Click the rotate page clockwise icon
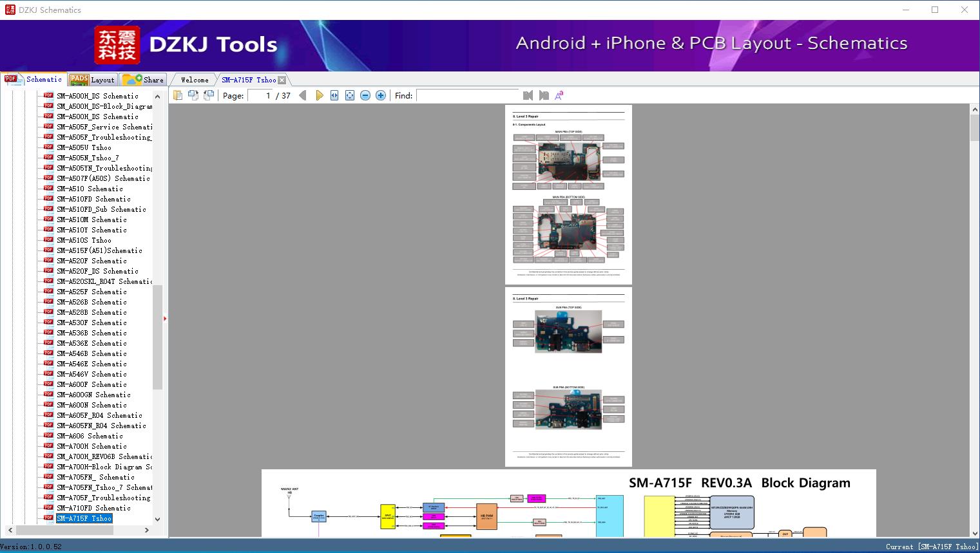The height and width of the screenshot is (553, 980). point(209,95)
